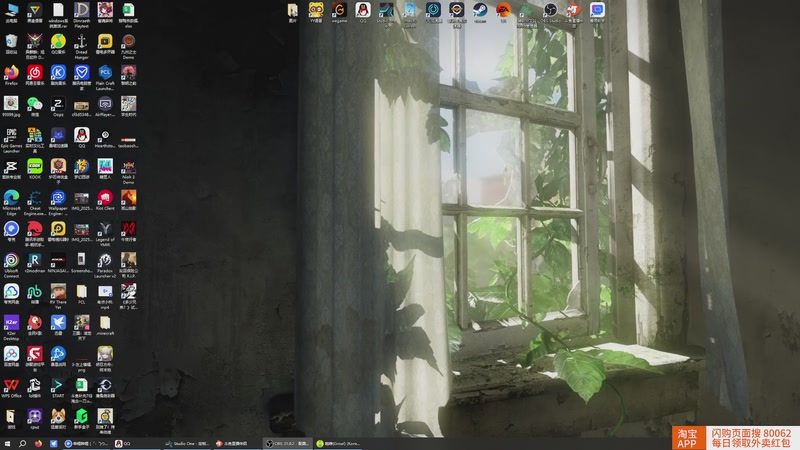Select the Screenshot image file icon
This screenshot has height=450, width=800.
82,262
